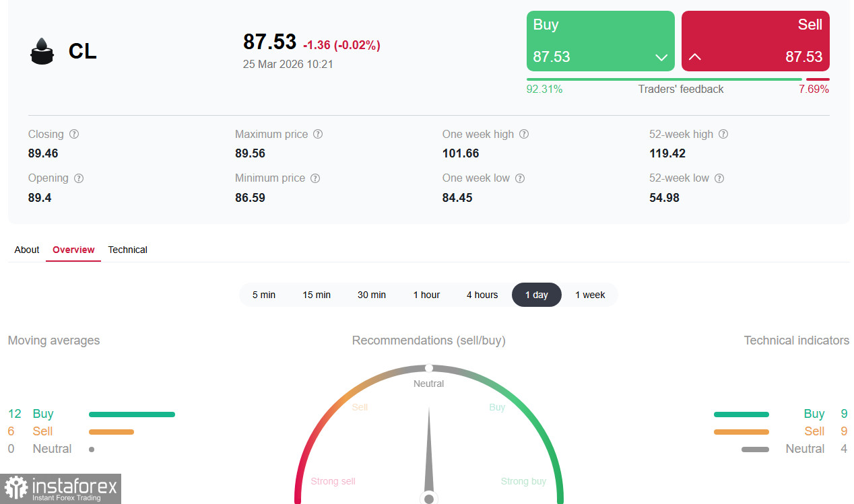Click the Moving averages Buy bar
The width and height of the screenshot is (854, 504).
132,415
